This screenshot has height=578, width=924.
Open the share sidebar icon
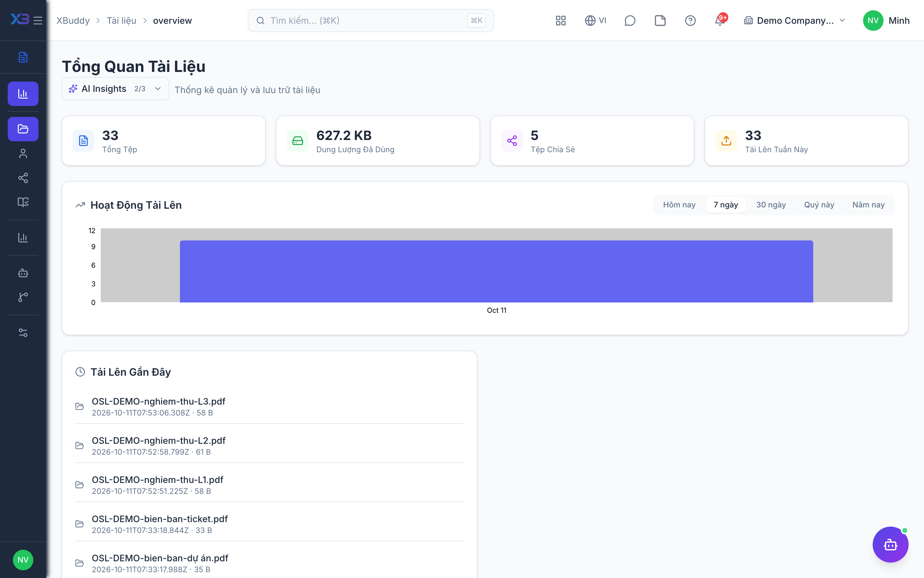click(x=23, y=178)
